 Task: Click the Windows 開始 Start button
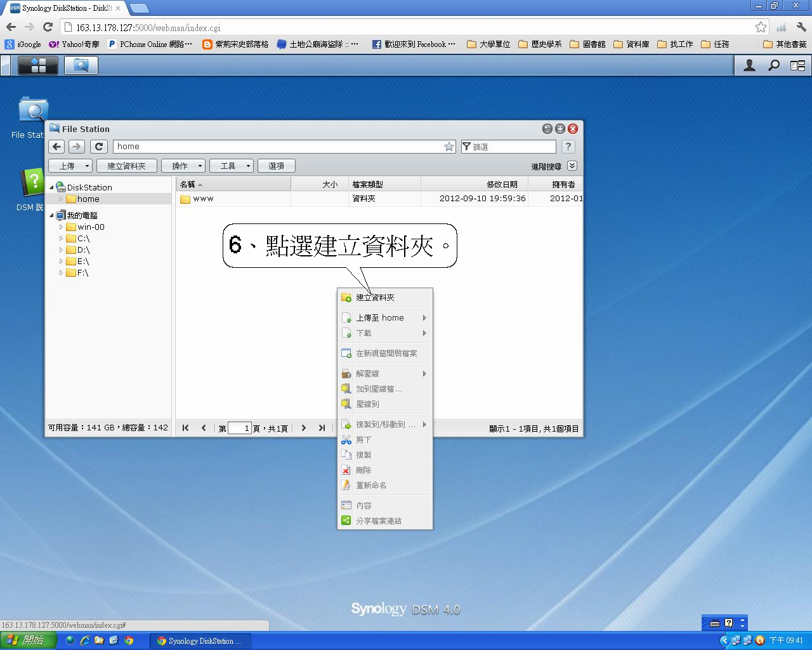(x=29, y=640)
